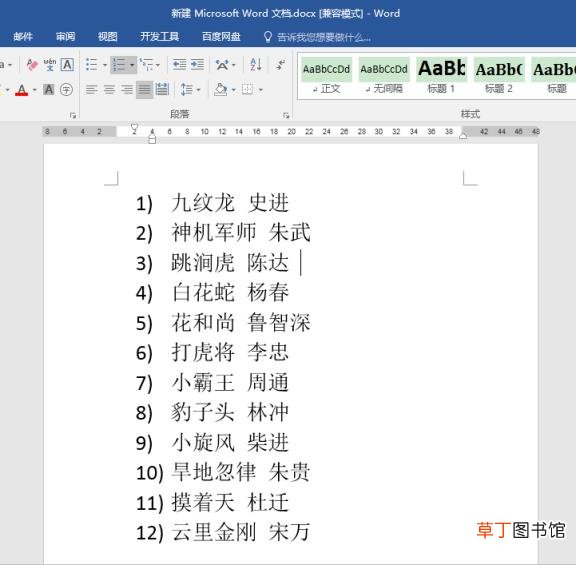Viewport: 576px width, 565px height.
Task: Open the 审阅 ribbon tab
Action: [65, 36]
